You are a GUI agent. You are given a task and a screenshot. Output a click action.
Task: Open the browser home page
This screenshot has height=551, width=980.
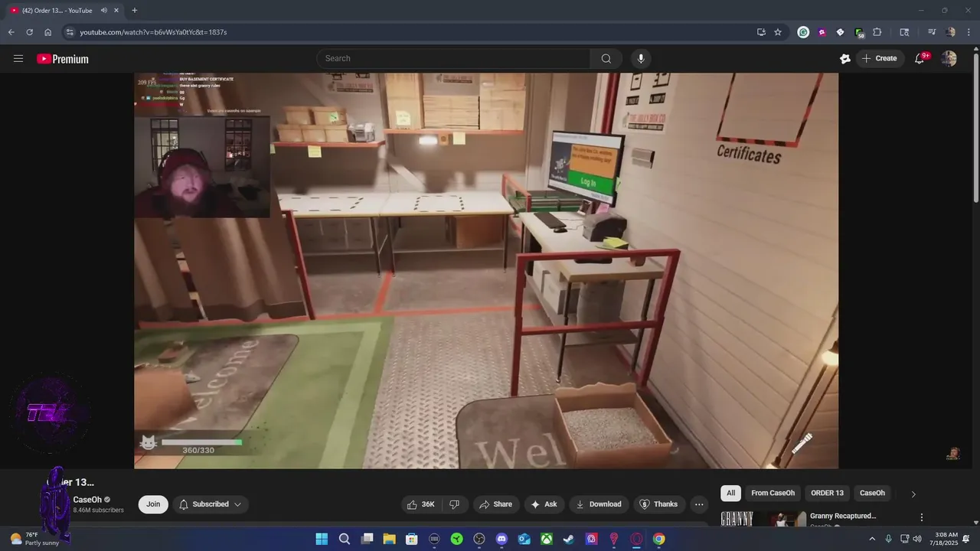tap(47, 32)
